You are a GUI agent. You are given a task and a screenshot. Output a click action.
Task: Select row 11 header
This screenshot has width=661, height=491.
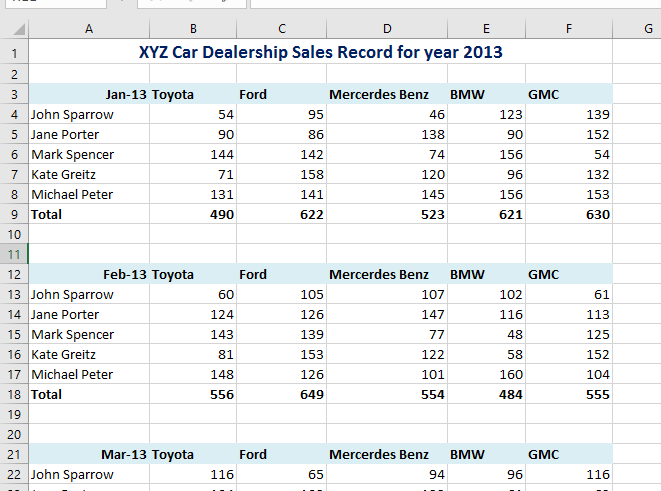[14, 254]
